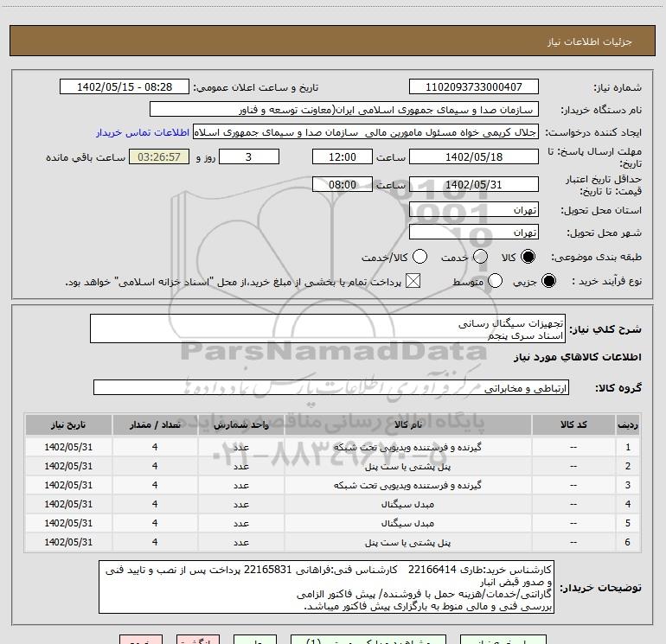Click the quantity 4 in row 3

(x=155, y=485)
